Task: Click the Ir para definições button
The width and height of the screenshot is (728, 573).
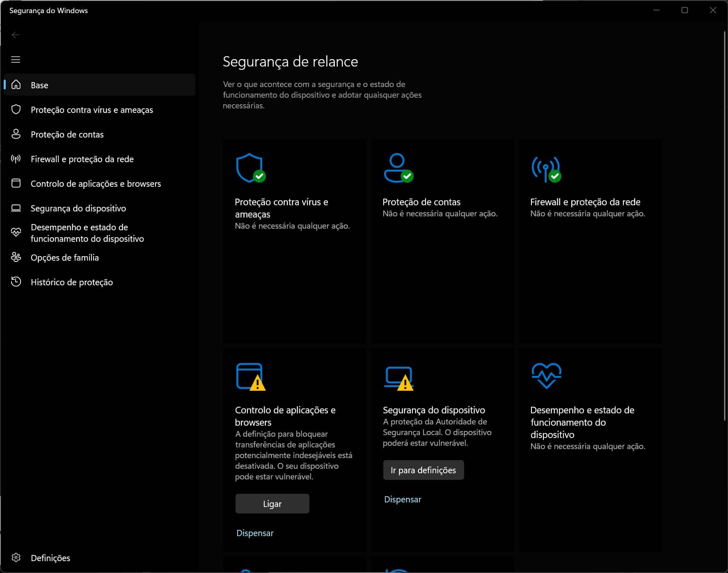Action: click(x=423, y=470)
